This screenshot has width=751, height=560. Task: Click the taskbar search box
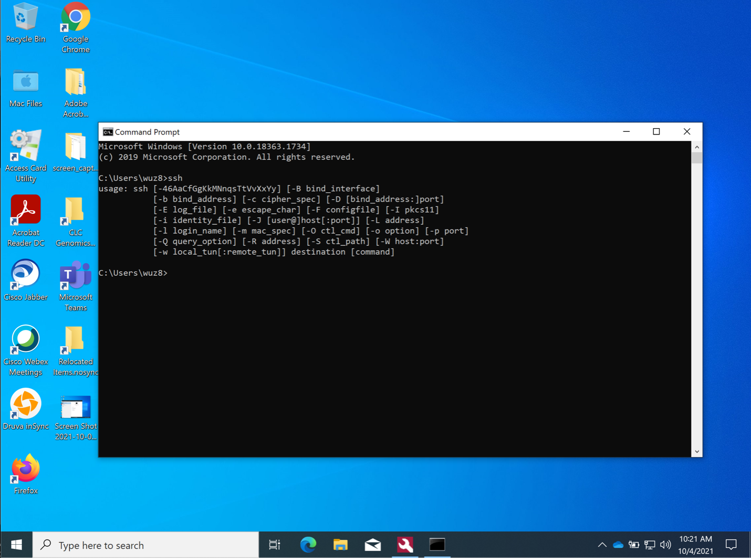click(x=146, y=545)
